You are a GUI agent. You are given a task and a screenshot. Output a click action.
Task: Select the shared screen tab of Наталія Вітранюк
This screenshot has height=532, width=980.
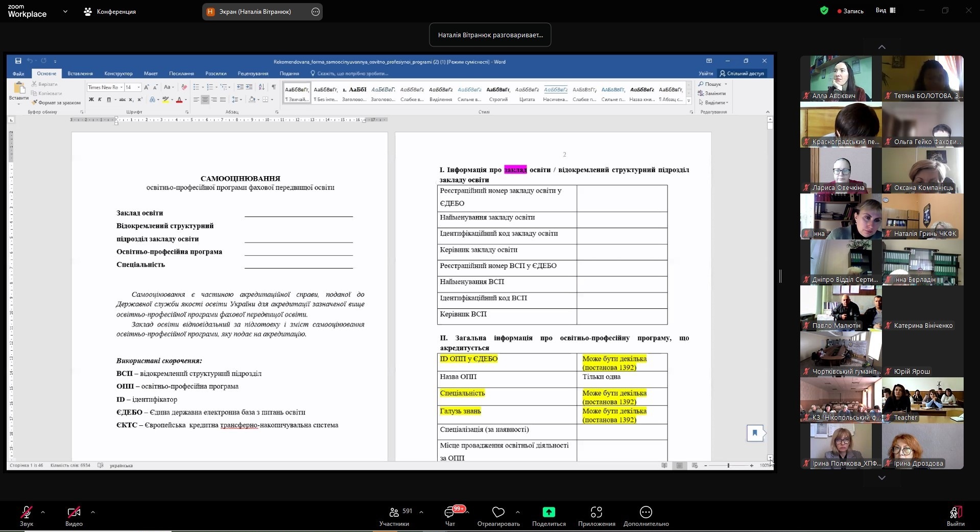(x=255, y=12)
